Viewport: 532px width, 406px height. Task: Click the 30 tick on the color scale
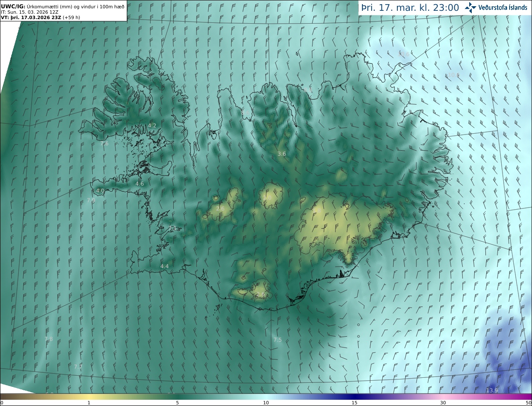[x=443, y=403]
